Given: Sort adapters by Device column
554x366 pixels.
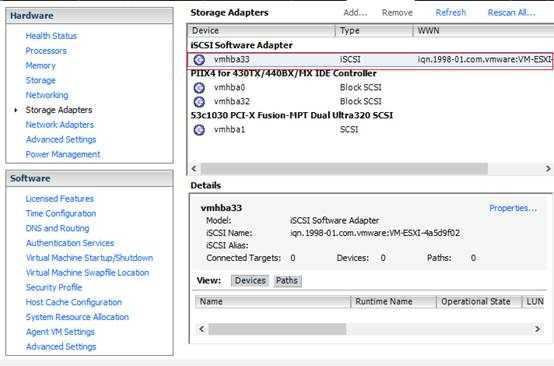Looking at the screenshot, I should 261,31.
